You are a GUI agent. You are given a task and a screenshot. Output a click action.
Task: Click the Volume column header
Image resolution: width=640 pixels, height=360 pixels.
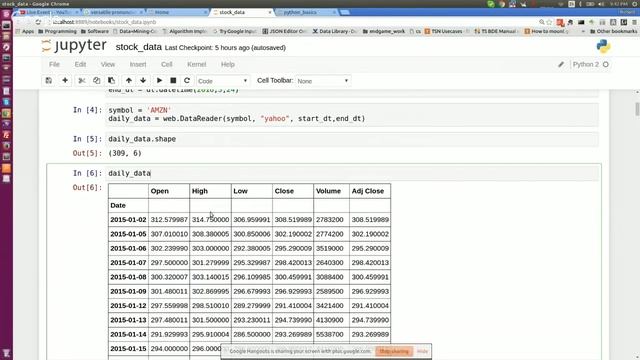point(328,191)
